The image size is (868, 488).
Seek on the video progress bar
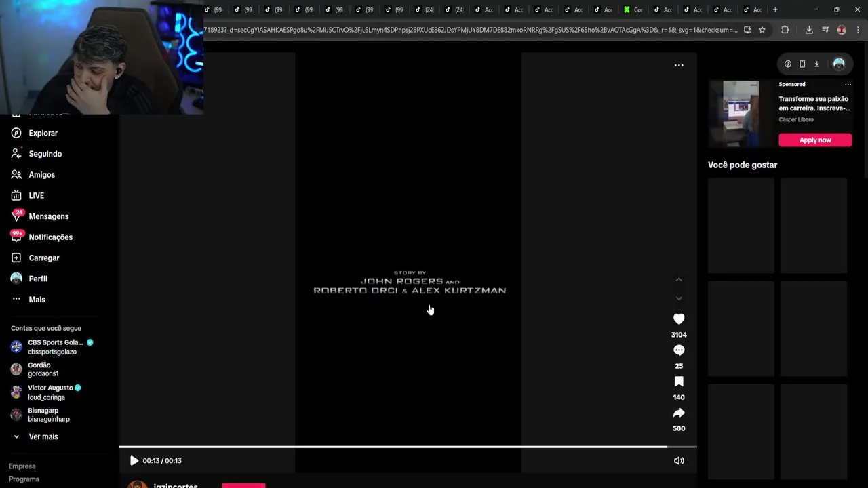point(408,447)
